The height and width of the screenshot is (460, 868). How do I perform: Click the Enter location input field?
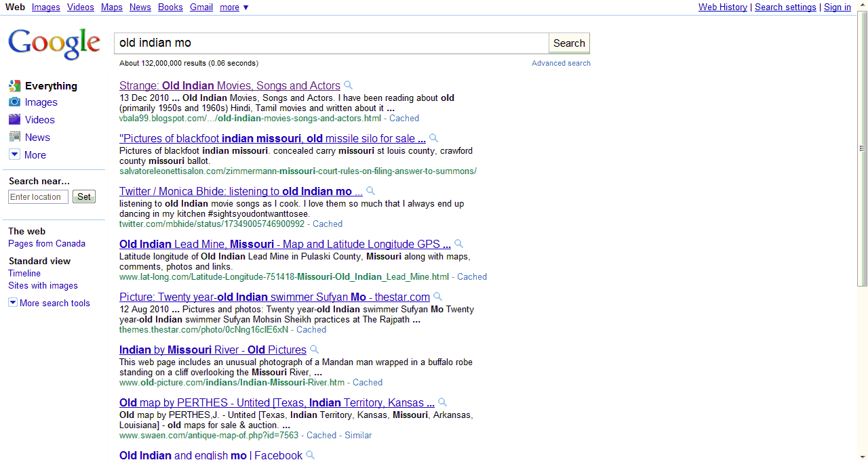39,196
